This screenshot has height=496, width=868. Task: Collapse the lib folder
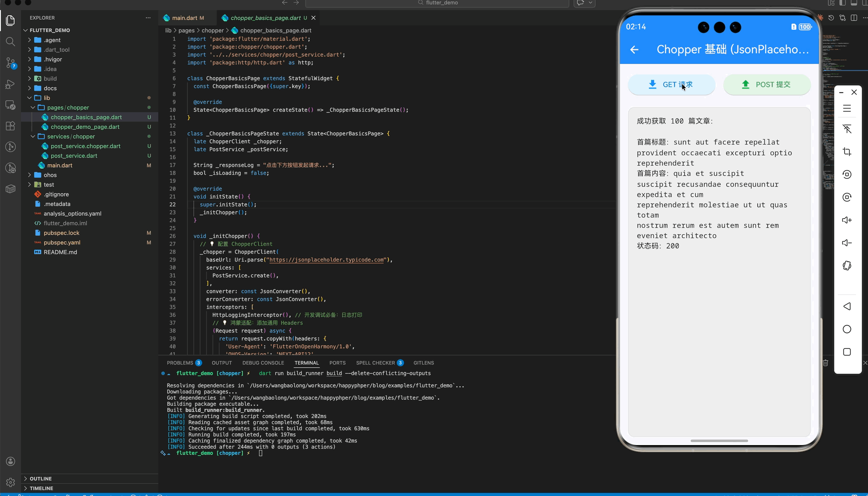pyautogui.click(x=46, y=98)
